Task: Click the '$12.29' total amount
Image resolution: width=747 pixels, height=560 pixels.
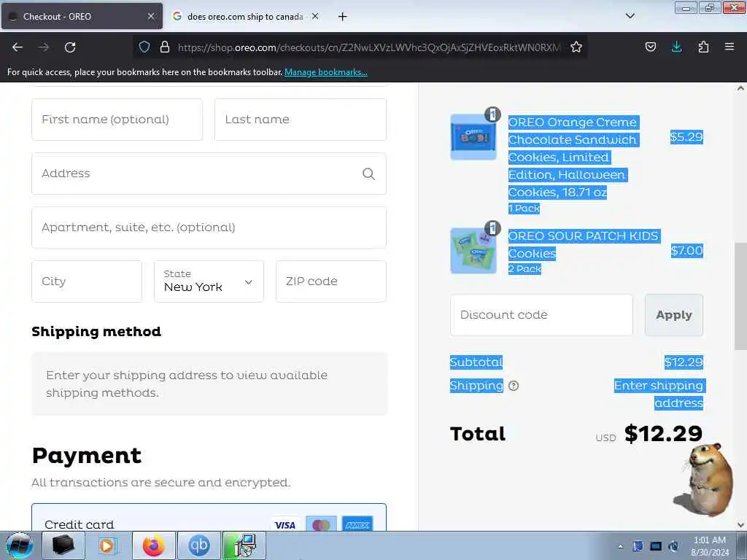Action: (x=663, y=433)
